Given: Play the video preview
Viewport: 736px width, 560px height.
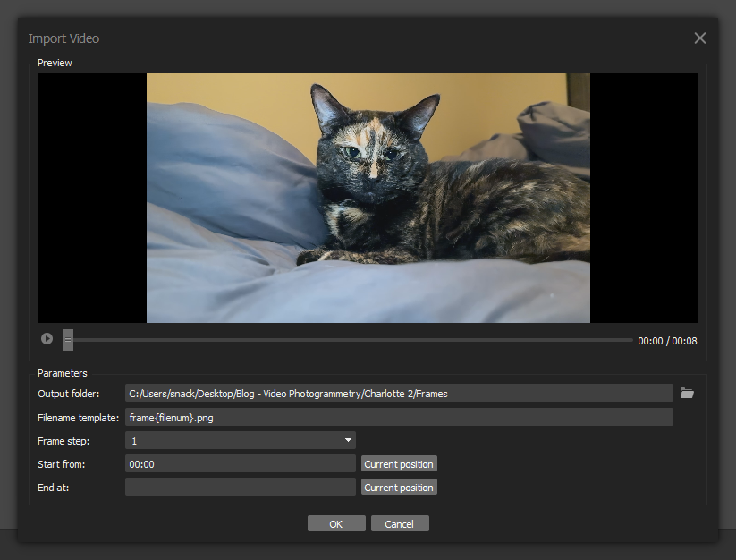Looking at the screenshot, I should (x=47, y=339).
